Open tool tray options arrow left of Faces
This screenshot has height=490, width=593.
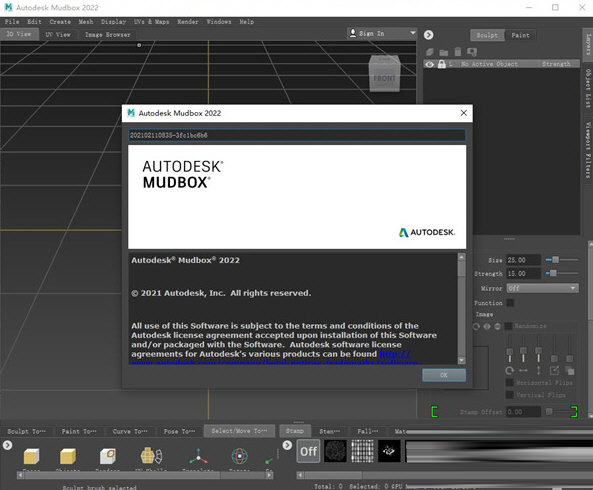[x=8, y=445]
